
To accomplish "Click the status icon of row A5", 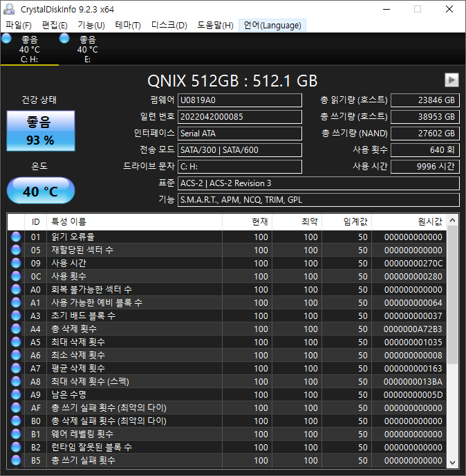I will [16, 342].
